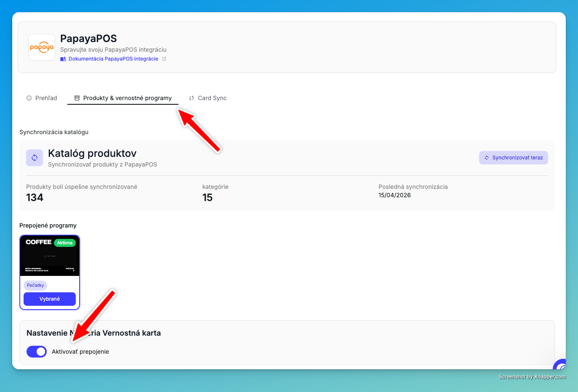578x392 pixels.
Task: Click the Synchronizácia katalógu label
Action: (54, 132)
